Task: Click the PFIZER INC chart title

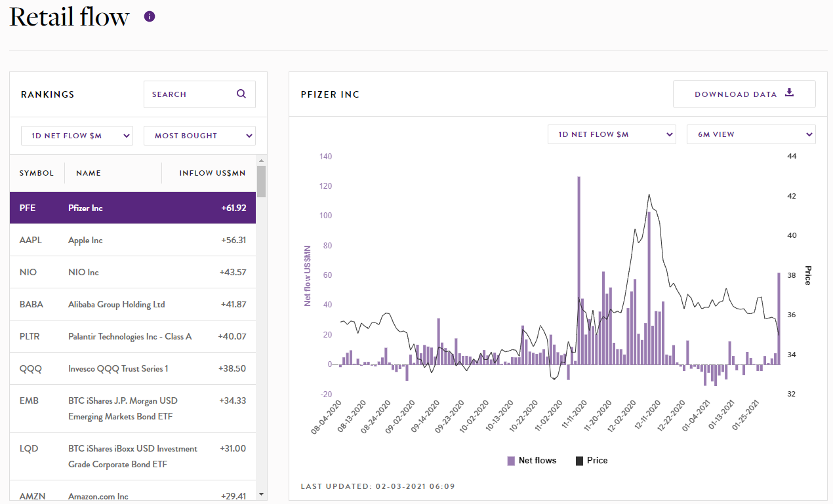Action: (330, 94)
